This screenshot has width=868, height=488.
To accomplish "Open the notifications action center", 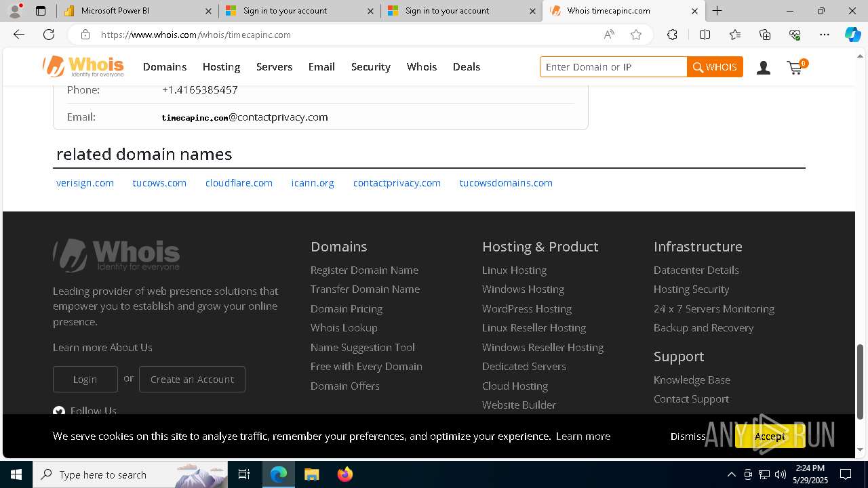I will 846,474.
